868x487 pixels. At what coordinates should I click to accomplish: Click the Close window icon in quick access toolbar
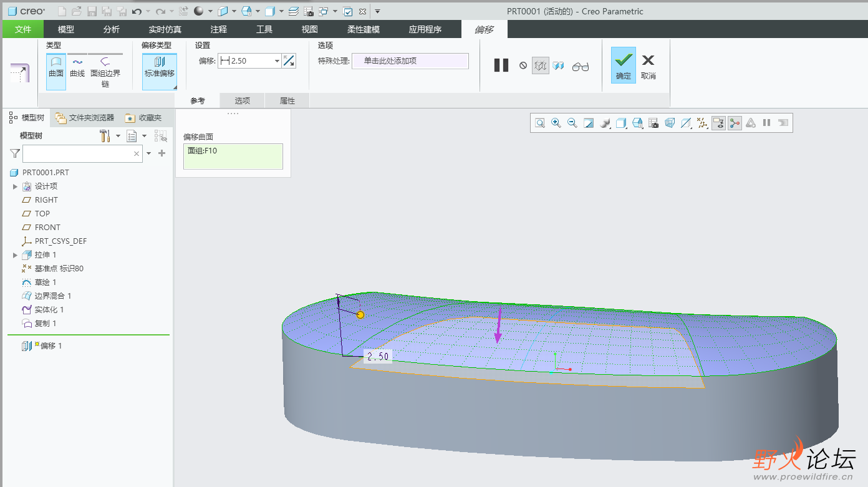click(362, 11)
